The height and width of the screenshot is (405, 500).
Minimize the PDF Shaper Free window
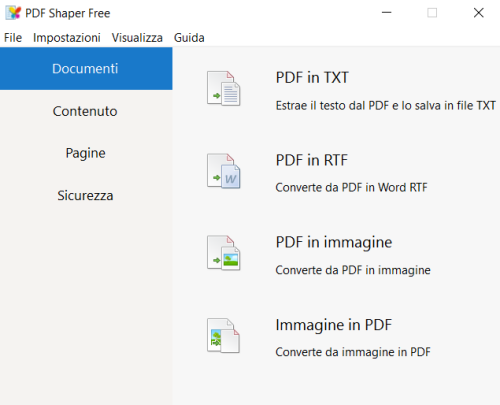387,13
